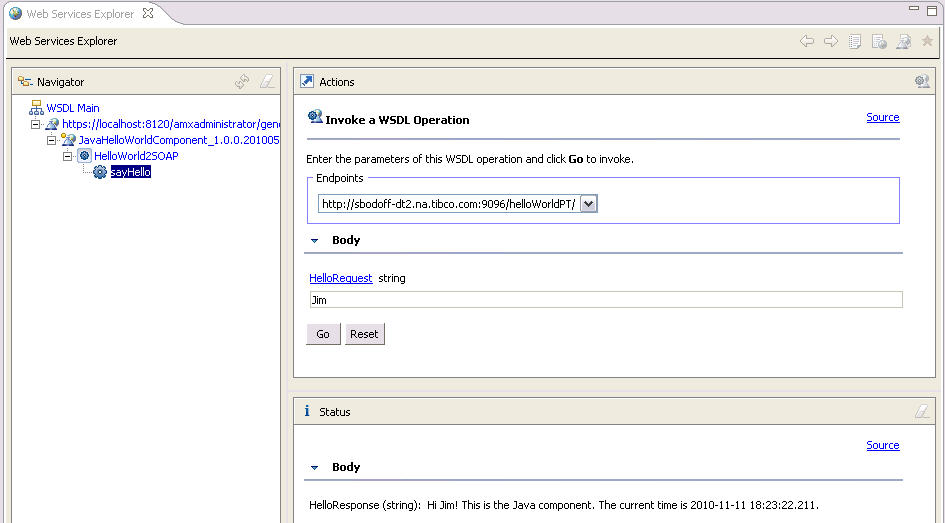This screenshot has height=523, width=945.
Task: Clear the Navigator pane with the eraser icon
Action: click(266, 82)
